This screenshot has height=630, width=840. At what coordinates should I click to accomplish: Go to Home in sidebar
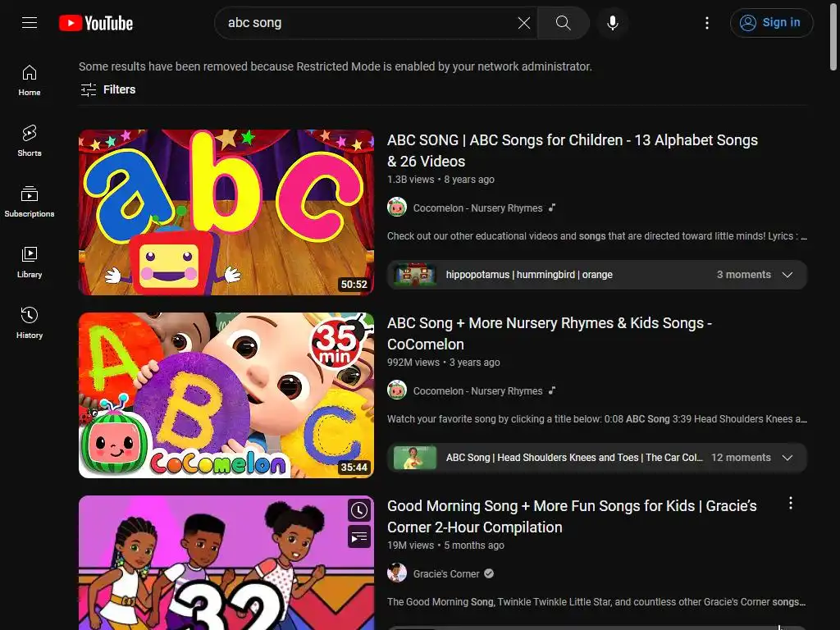[x=30, y=80]
